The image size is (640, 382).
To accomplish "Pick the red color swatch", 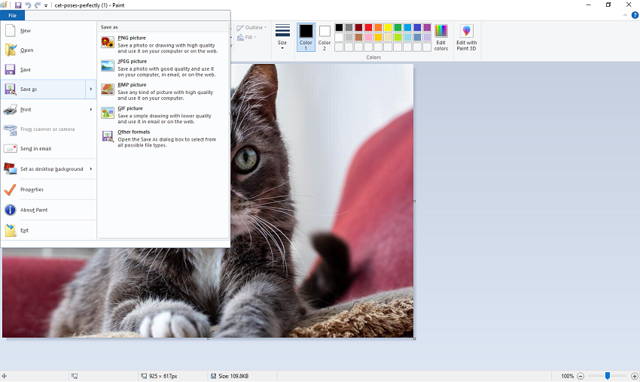I will tap(369, 27).
